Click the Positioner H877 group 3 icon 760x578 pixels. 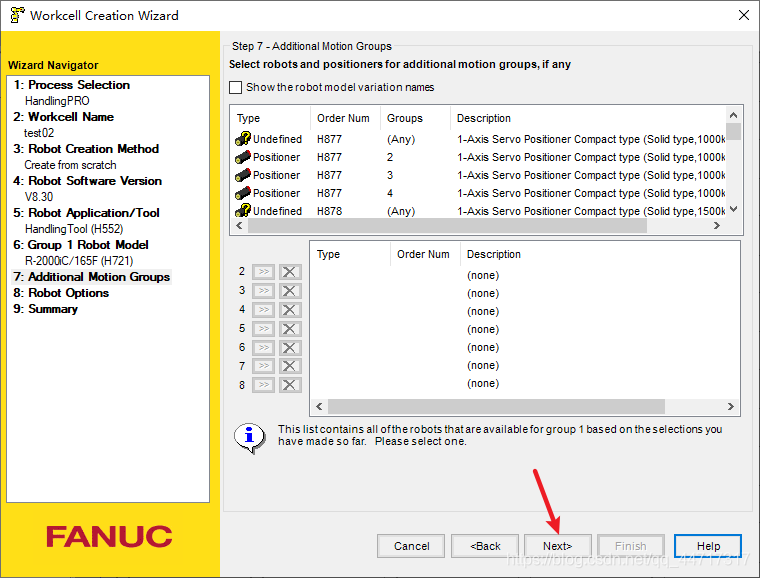point(243,175)
